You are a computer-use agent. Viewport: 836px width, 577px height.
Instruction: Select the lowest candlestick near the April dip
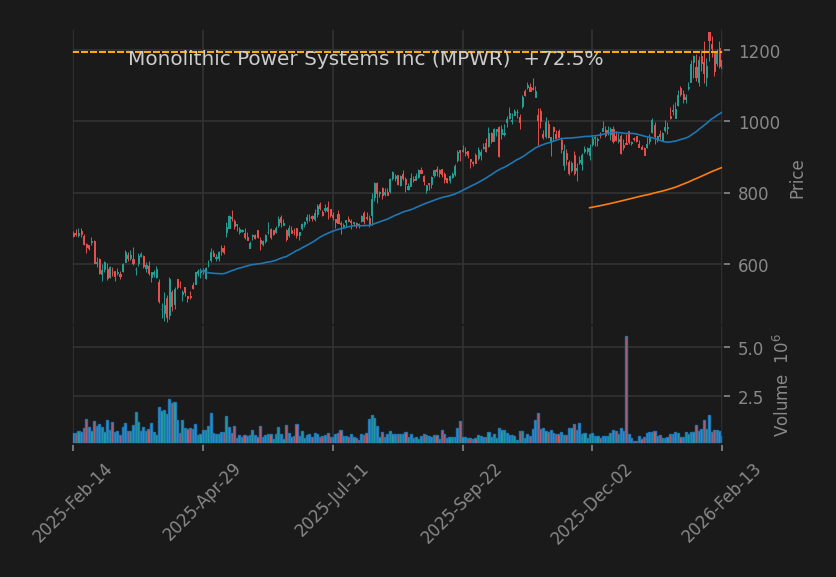click(x=165, y=310)
